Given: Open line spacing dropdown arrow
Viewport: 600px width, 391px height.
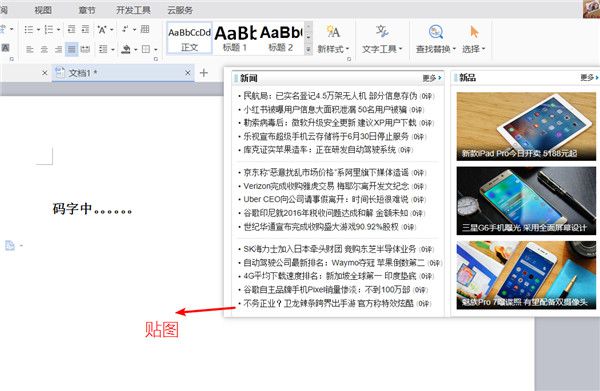Looking at the screenshot, I should click(113, 49).
